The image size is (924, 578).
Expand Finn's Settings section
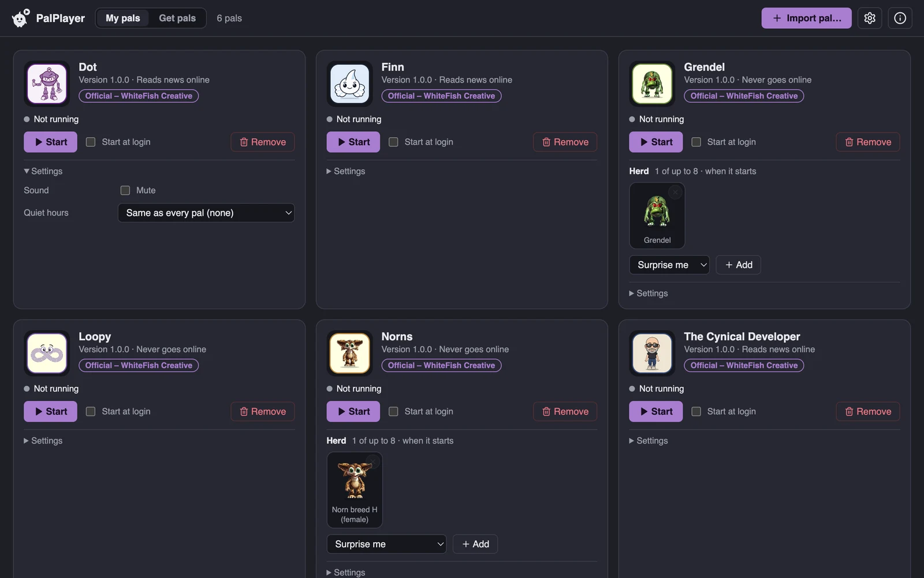pyautogui.click(x=346, y=171)
